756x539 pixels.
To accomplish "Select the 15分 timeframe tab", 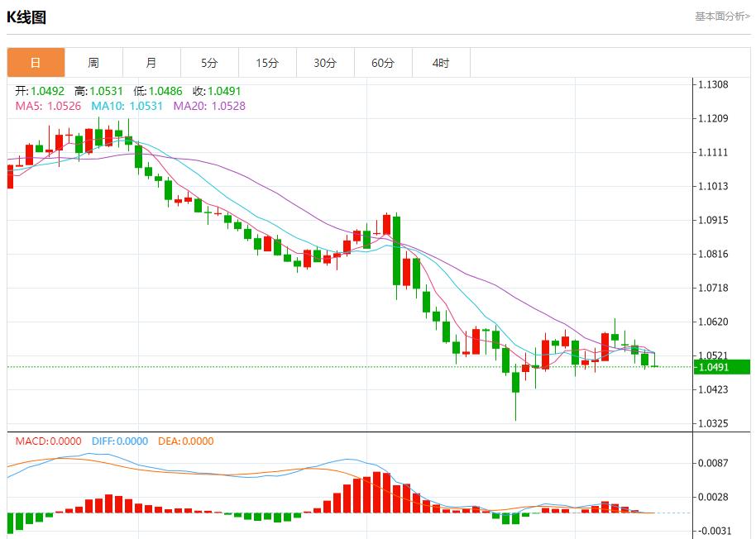I will click(x=267, y=63).
